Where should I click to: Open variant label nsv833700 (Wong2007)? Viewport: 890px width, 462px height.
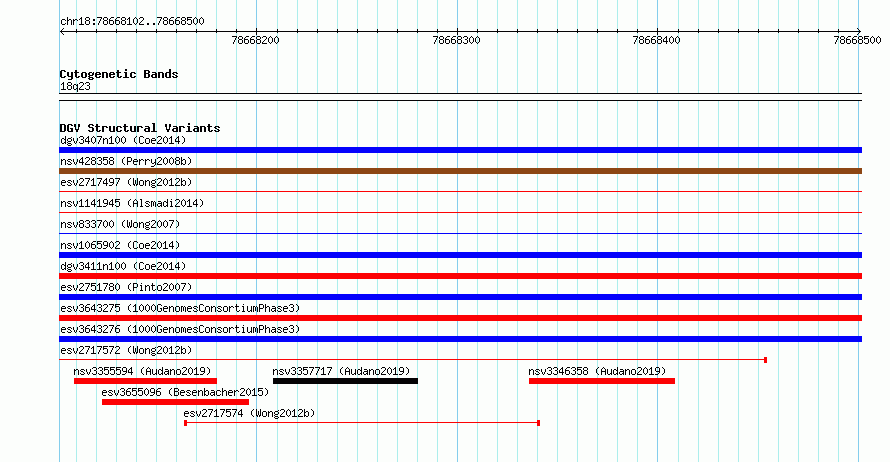coord(120,224)
